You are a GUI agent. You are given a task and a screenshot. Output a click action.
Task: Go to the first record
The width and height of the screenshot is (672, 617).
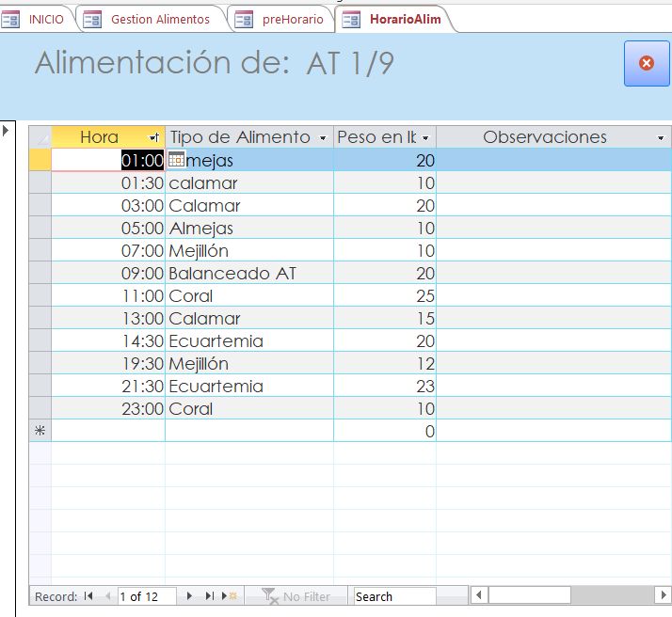(x=88, y=596)
